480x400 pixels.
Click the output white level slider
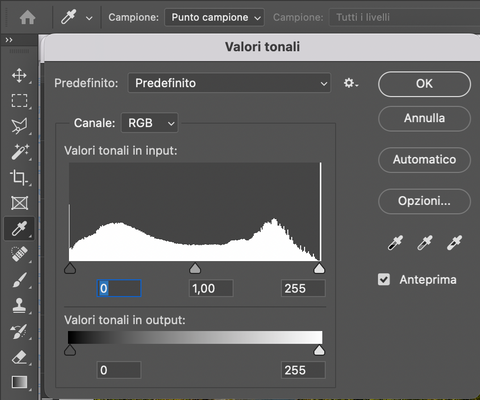tap(319, 350)
